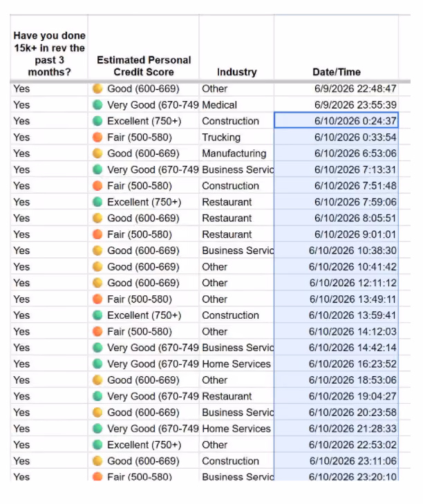423x504 pixels.
Task: Select the cell 6/9/2026 23:55:39
Action: (x=336, y=105)
